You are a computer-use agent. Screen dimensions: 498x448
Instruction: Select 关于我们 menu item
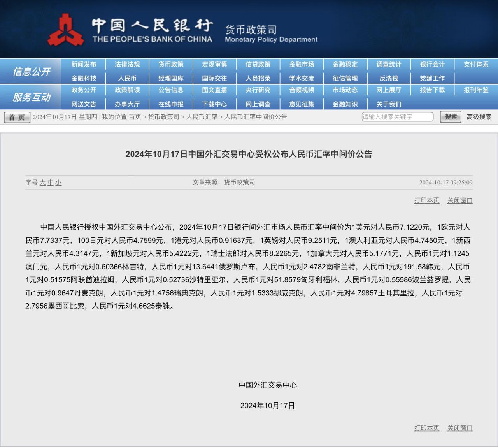coord(389,104)
